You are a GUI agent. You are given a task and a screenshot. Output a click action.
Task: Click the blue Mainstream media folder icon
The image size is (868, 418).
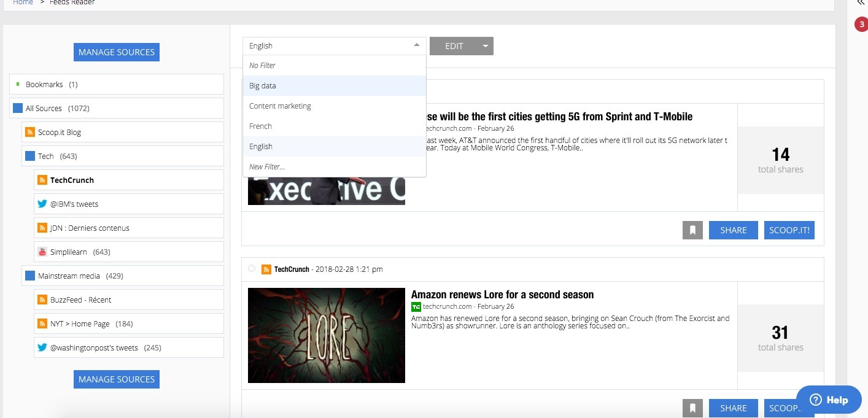30,276
